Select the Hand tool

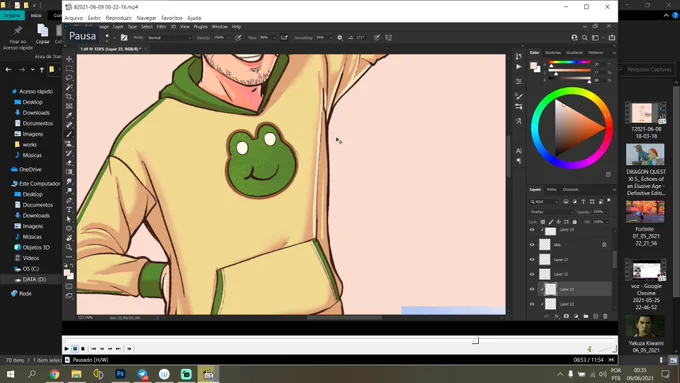click(69, 238)
